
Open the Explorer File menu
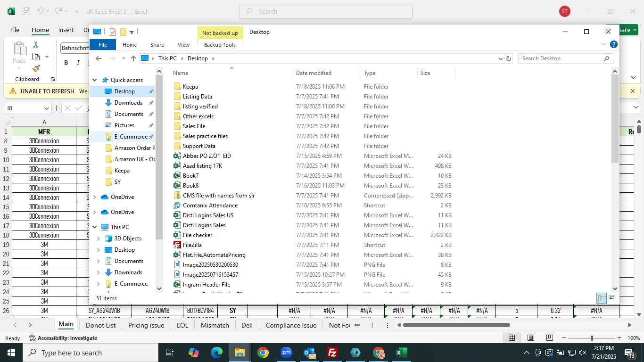(103, 45)
